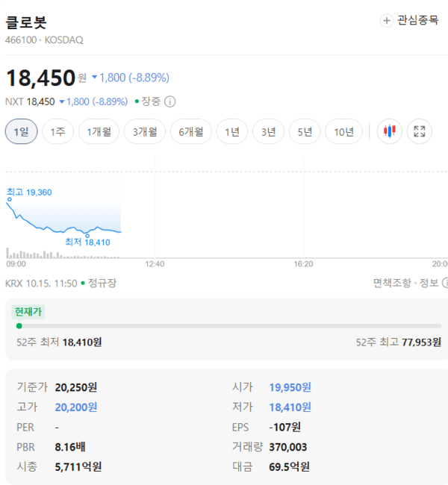
Task: Open info icon next to 장중
Action: pos(169,101)
